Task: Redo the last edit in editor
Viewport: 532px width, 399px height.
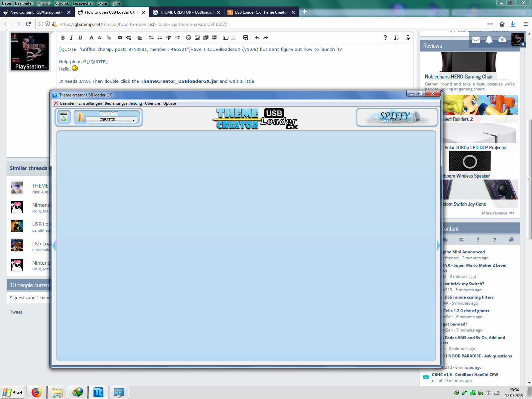Action: point(266,38)
